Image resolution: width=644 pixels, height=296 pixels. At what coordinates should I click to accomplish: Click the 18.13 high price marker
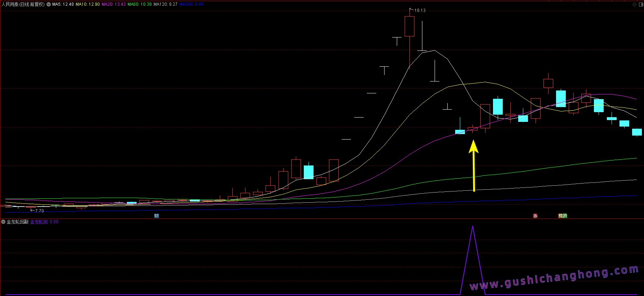point(419,10)
